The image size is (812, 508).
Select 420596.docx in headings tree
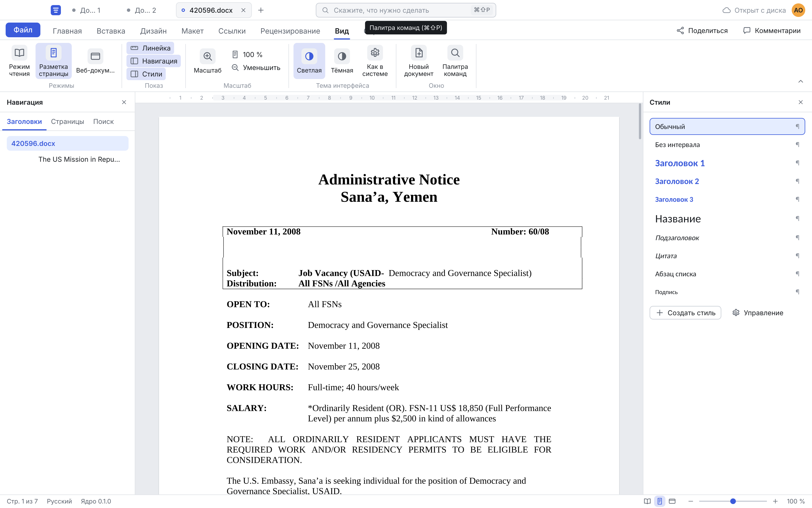coord(67,143)
